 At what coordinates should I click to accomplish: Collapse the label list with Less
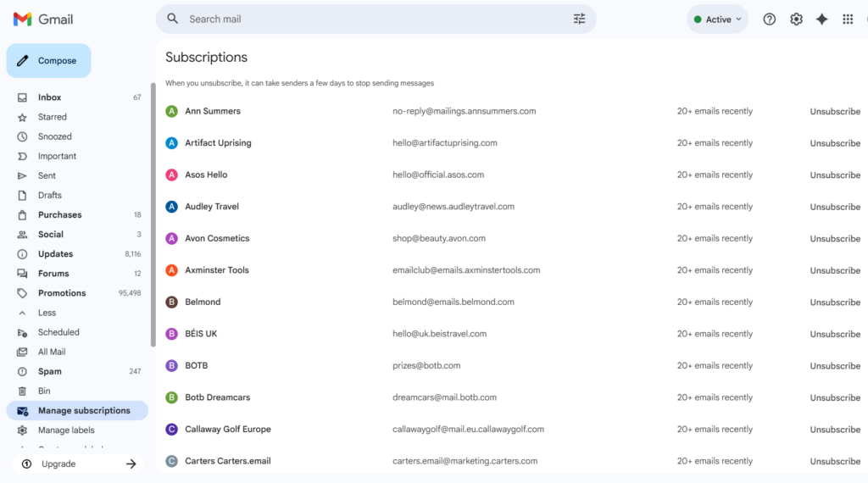[77, 313]
